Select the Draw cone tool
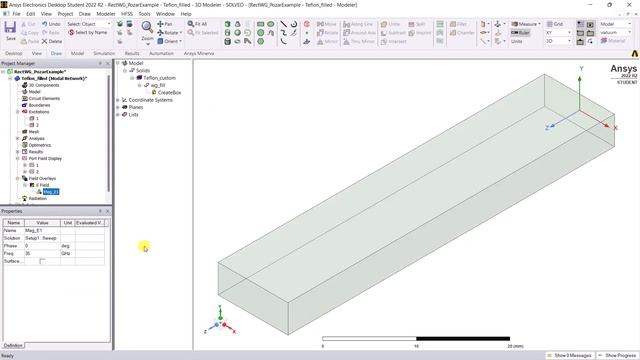 238,24
